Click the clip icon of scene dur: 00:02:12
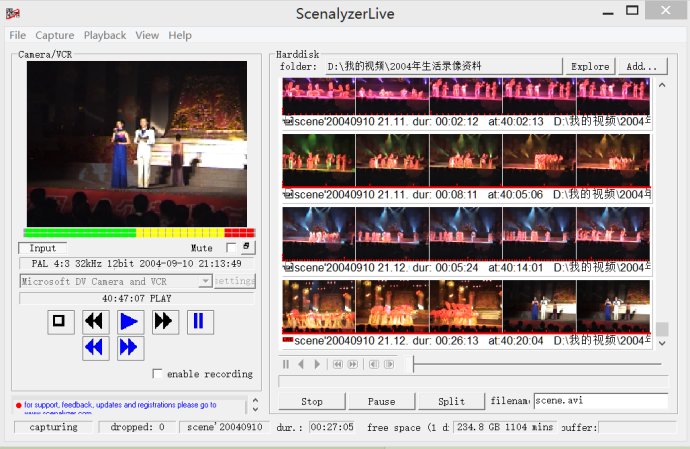Image resolution: width=690 pixels, height=449 pixels. coord(288,121)
